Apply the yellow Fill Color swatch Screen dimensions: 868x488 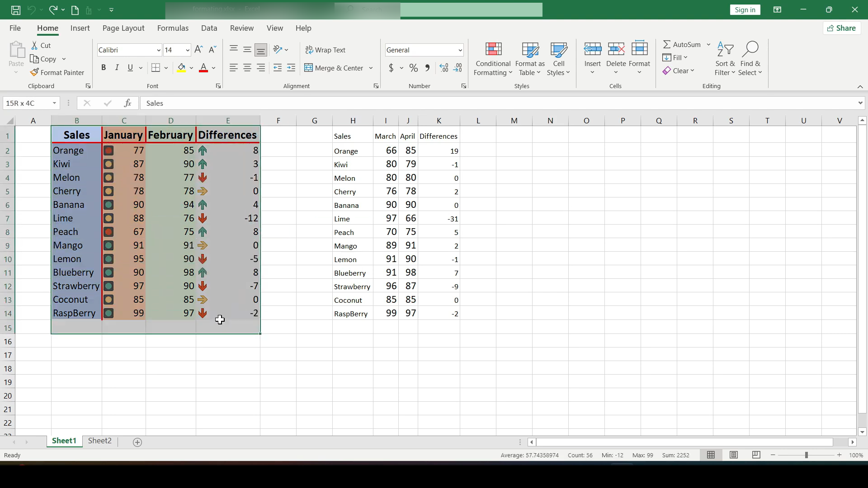pos(181,68)
